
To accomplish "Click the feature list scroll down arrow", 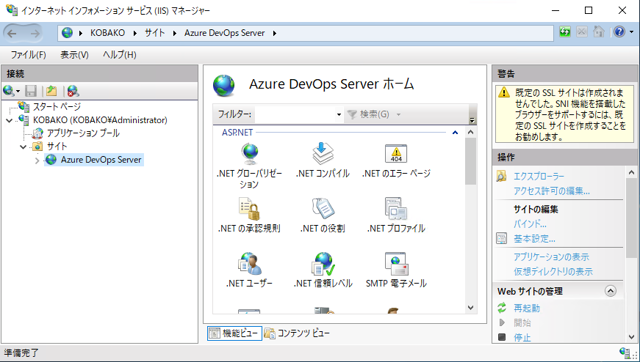I will [470, 307].
